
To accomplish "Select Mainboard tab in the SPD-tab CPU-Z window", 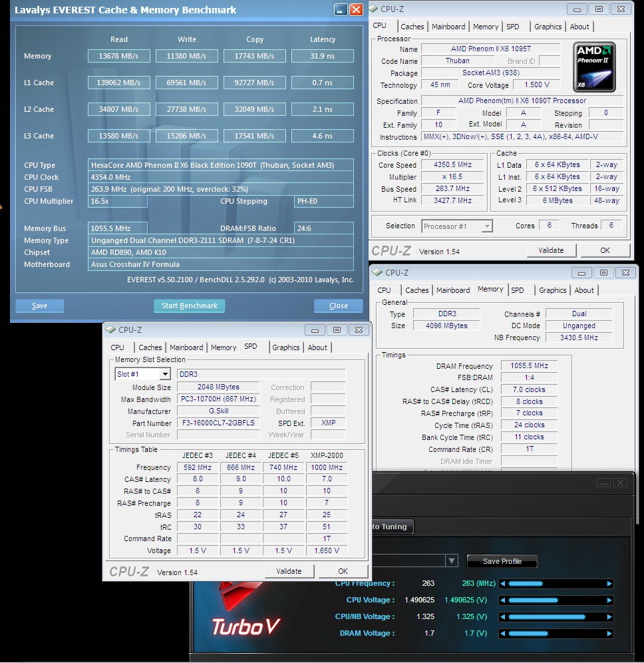I will 186,347.
